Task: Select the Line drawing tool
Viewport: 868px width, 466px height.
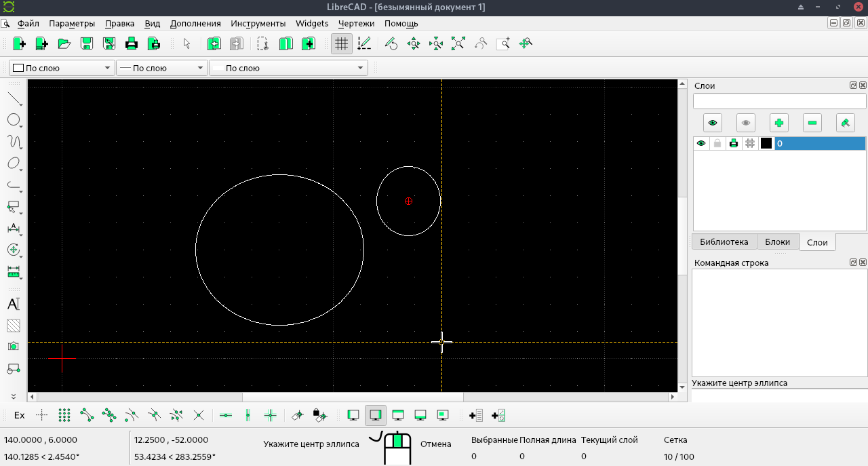Action: click(x=14, y=97)
